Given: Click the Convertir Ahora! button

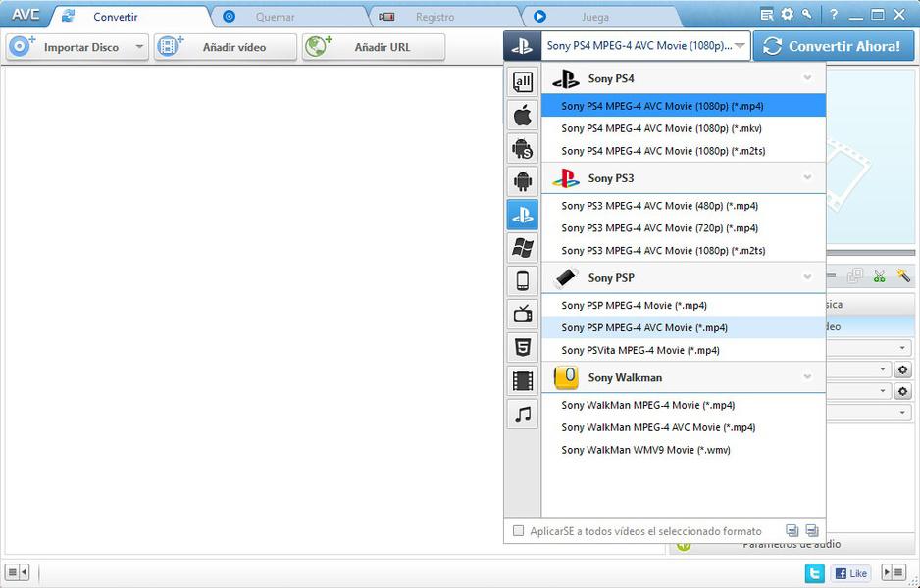Looking at the screenshot, I should pos(833,46).
